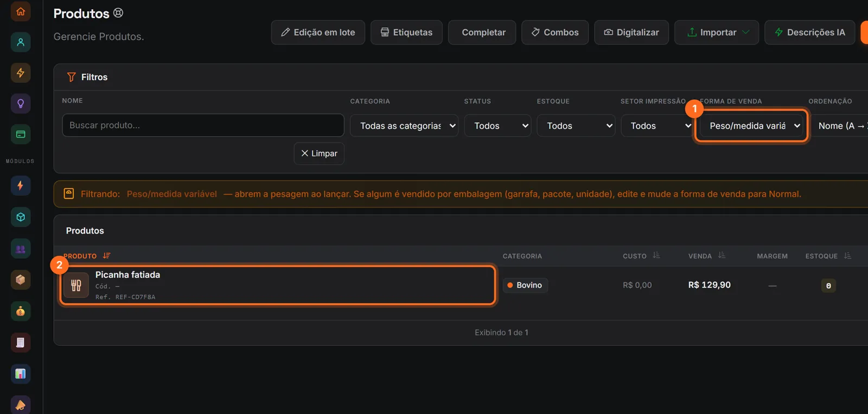Click the clipboard icon in the Filtrando banner
The height and width of the screenshot is (414, 868).
pyautogui.click(x=69, y=193)
